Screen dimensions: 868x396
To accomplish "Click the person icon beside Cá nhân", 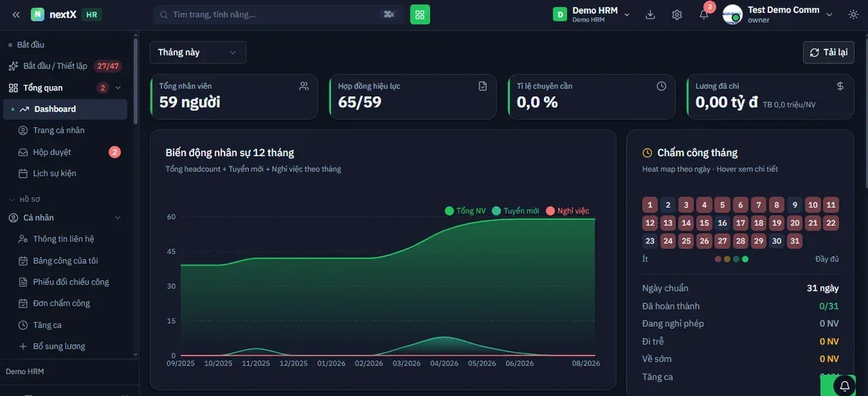I will 13,218.
